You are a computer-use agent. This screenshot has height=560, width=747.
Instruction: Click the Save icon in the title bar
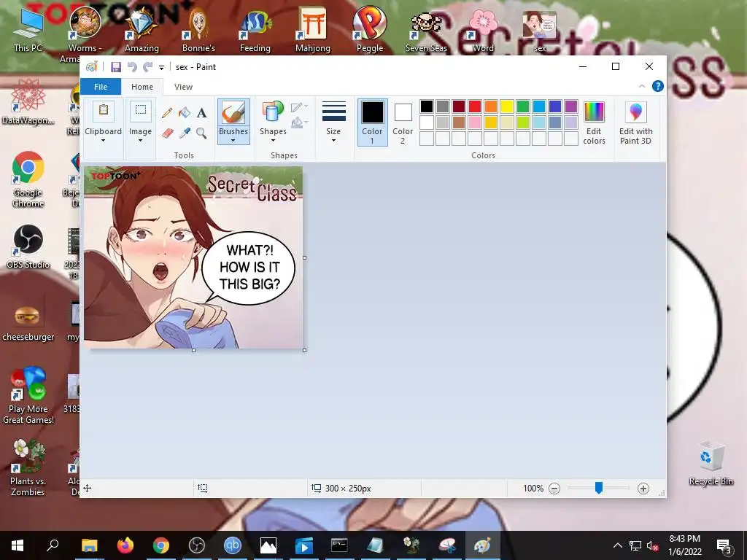click(116, 67)
